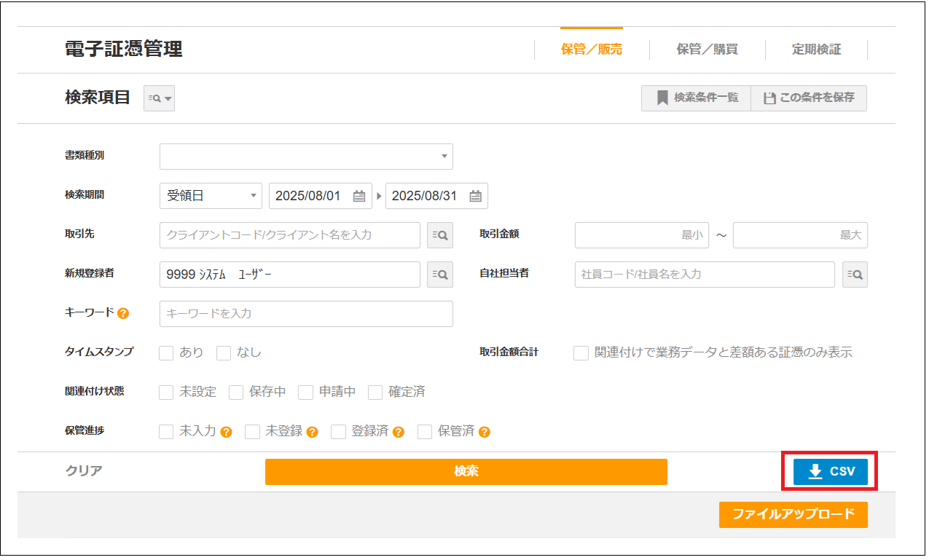Enable the 確定済 checkbox
The image size is (929, 560).
pyautogui.click(x=375, y=393)
